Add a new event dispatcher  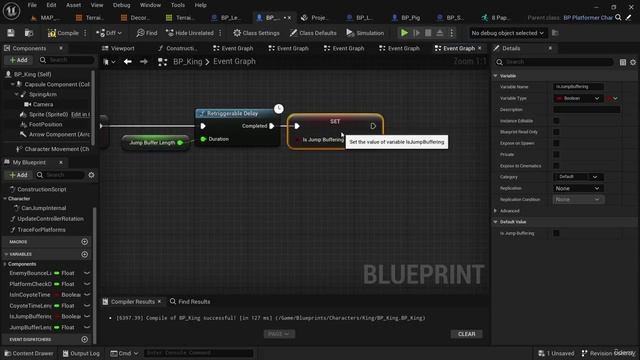coord(84,339)
